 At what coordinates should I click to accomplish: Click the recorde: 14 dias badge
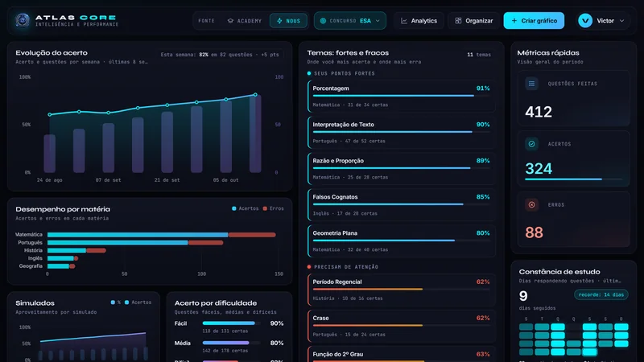click(601, 294)
